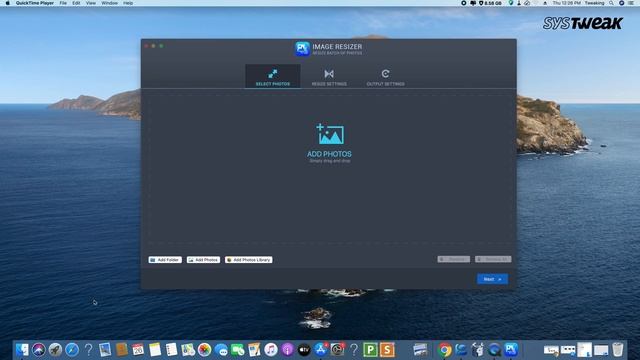
Task: Click the Add Photos picture icon
Action: point(330,134)
